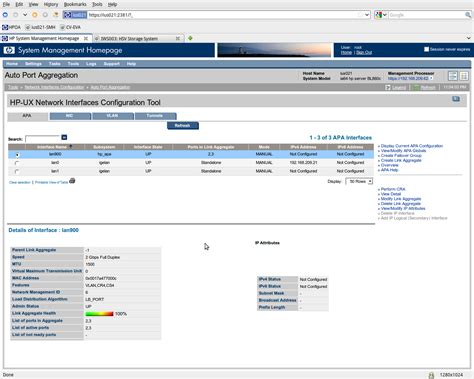Viewport: 474px width, 379px height.
Task: Open the list all tabs dropdown
Action: 469,38
